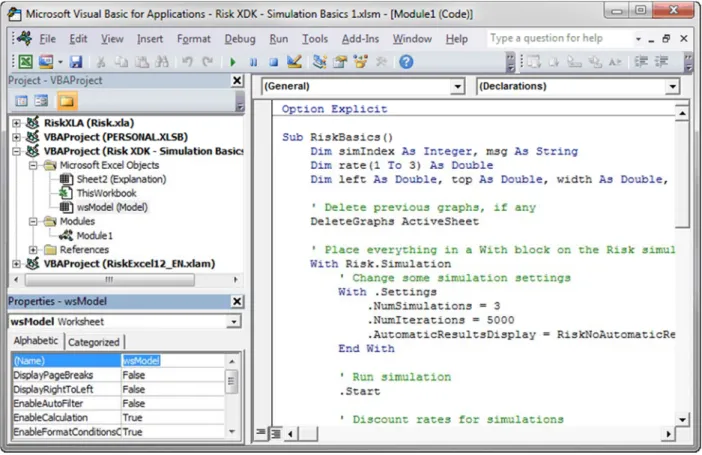The height and width of the screenshot is (455, 702).
Task: Click the Indent icon in Edit toolbar
Action: (641, 61)
